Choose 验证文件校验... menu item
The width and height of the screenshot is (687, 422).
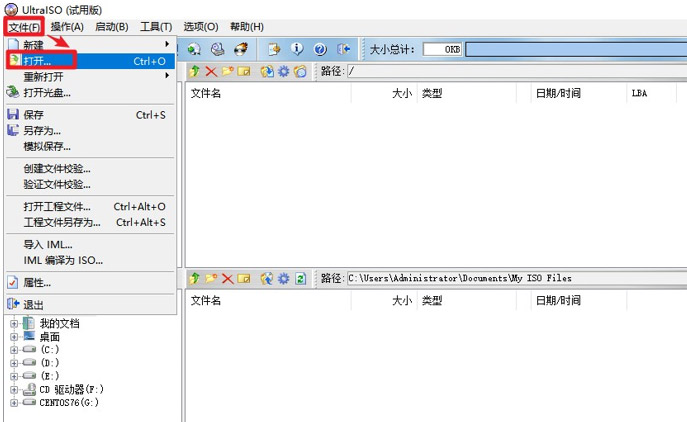pyautogui.click(x=89, y=184)
